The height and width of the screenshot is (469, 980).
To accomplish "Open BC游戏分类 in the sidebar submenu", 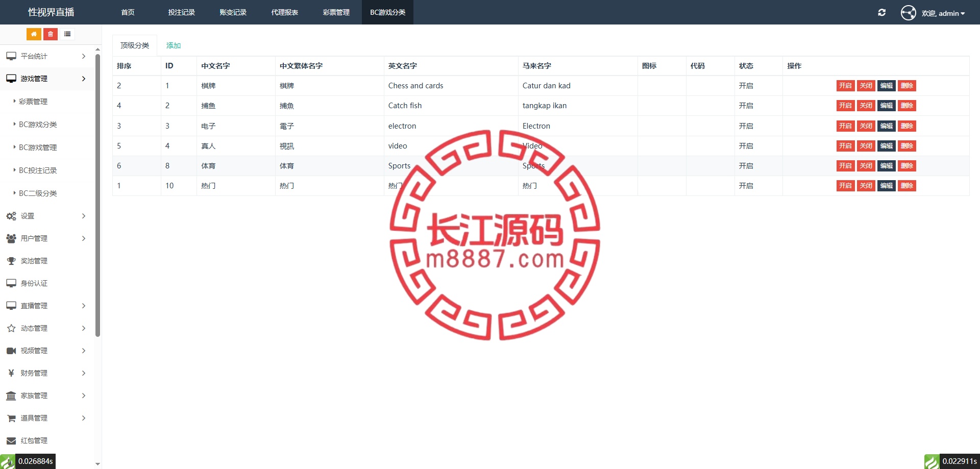I will (x=38, y=125).
